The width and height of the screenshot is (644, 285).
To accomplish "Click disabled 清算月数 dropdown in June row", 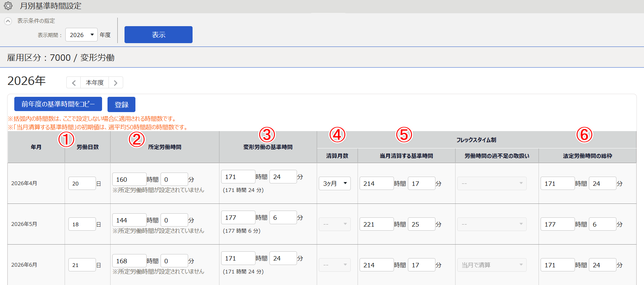I will (335, 265).
